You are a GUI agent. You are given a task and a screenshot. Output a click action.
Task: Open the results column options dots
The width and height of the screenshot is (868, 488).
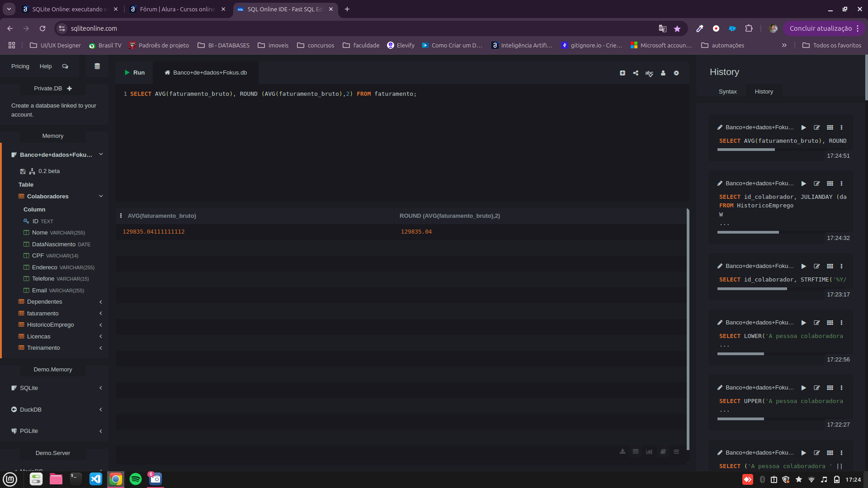(x=121, y=216)
